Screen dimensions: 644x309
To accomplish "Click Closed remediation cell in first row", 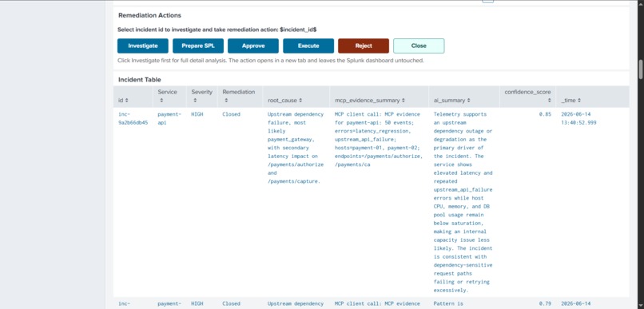I will tap(231, 114).
